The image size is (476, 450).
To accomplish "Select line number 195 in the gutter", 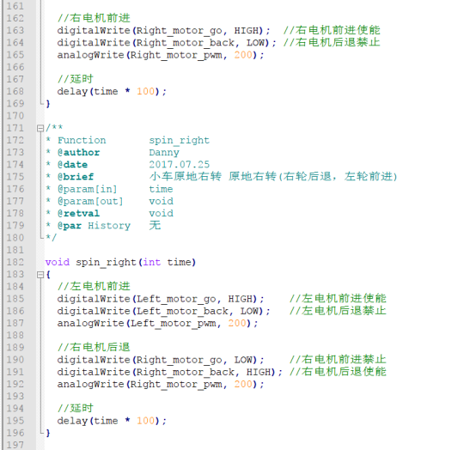I will tap(15, 421).
